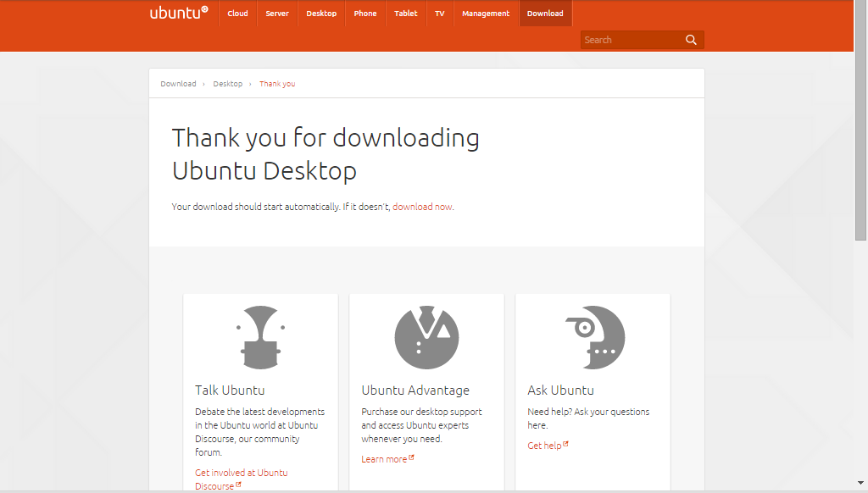The image size is (868, 493).
Task: Open the 'Get help' link
Action: click(x=544, y=446)
